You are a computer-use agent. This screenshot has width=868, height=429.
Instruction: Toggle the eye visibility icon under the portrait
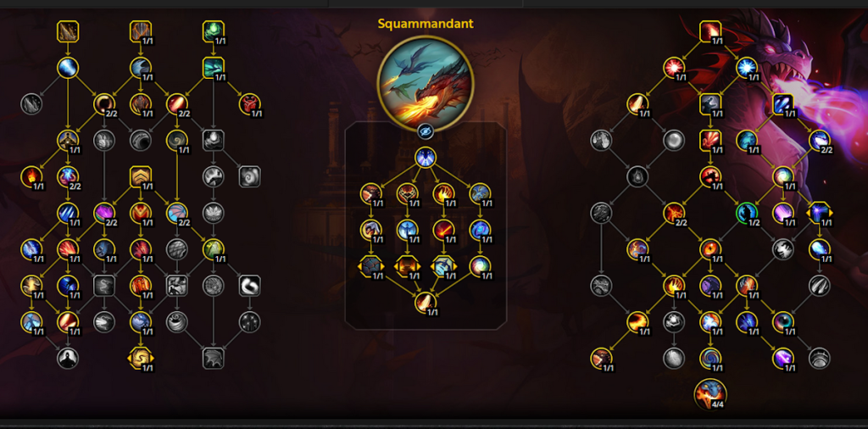coord(426,131)
